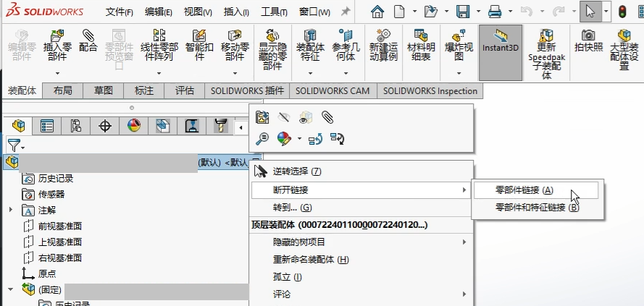Click 材料明细表 (Bill of Materials) tool
This screenshot has width=644, height=306.
[x=421, y=45]
